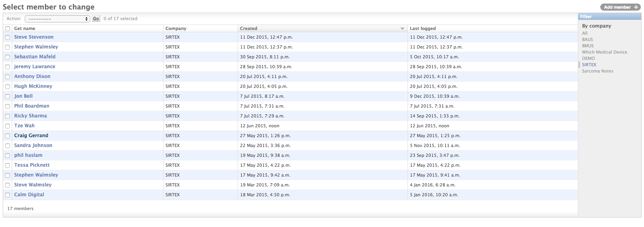The height and width of the screenshot is (227, 644).
Task: Select the Craig Gerrand row checkbox
Action: [x=7, y=136]
